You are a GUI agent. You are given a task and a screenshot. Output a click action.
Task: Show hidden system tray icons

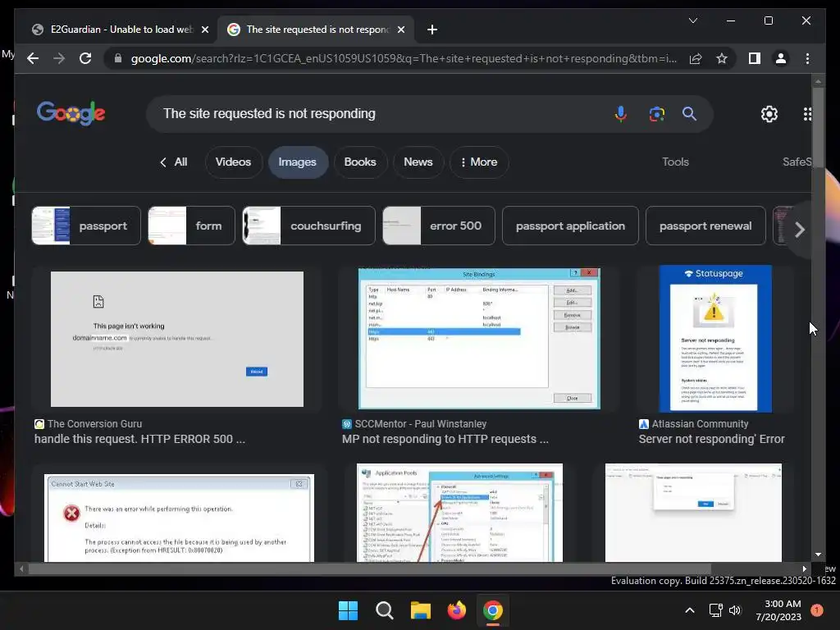690,610
